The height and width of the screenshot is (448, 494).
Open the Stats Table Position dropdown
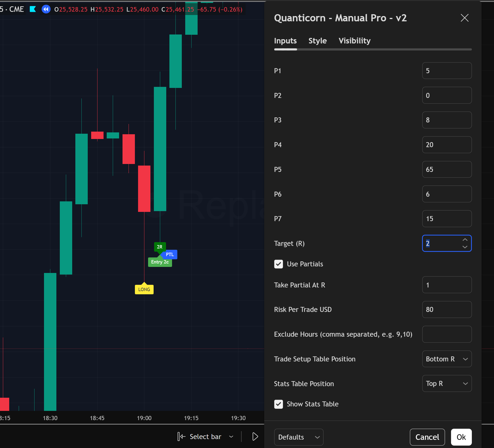coord(447,384)
